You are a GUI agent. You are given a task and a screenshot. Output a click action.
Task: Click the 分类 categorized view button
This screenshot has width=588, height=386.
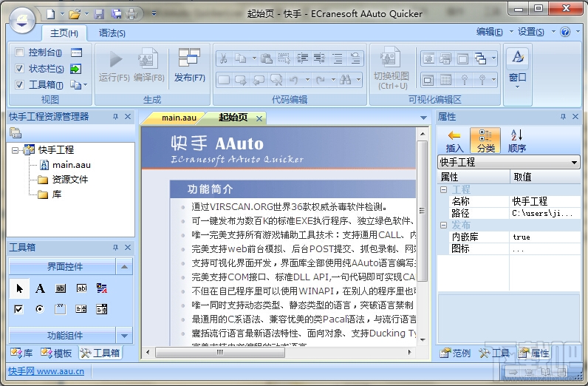(x=485, y=140)
